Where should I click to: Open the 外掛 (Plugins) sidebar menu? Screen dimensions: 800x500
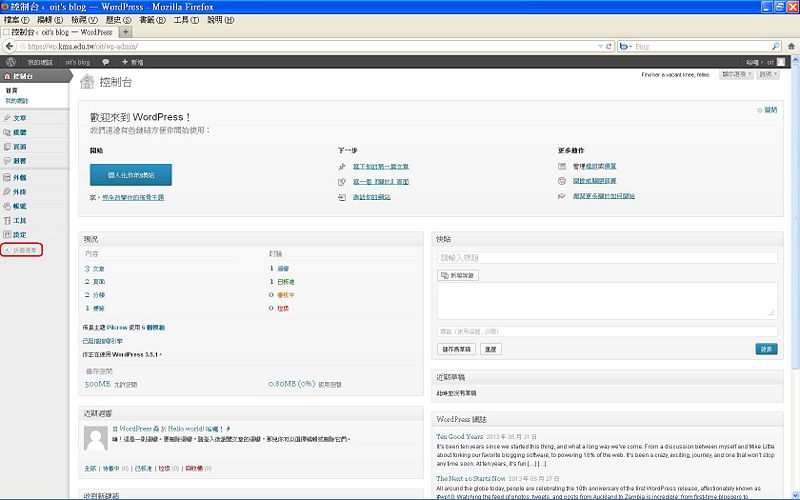point(20,192)
